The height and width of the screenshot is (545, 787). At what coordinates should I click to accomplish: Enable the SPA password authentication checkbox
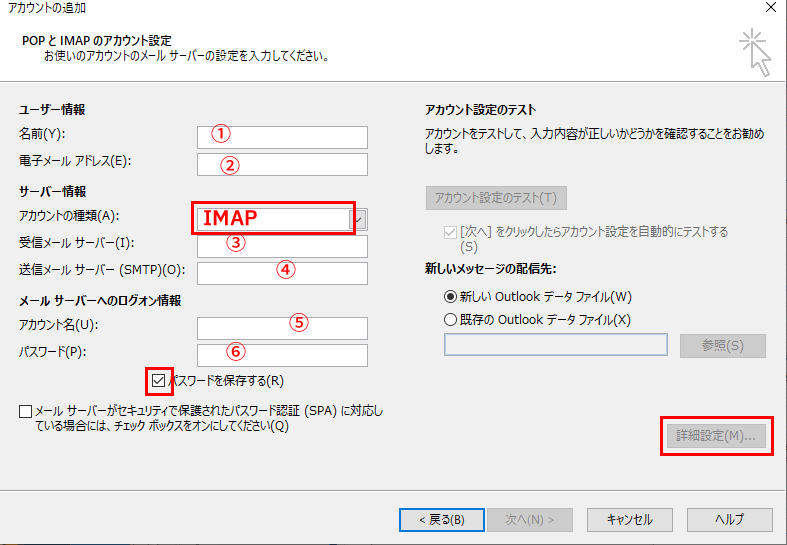25,411
